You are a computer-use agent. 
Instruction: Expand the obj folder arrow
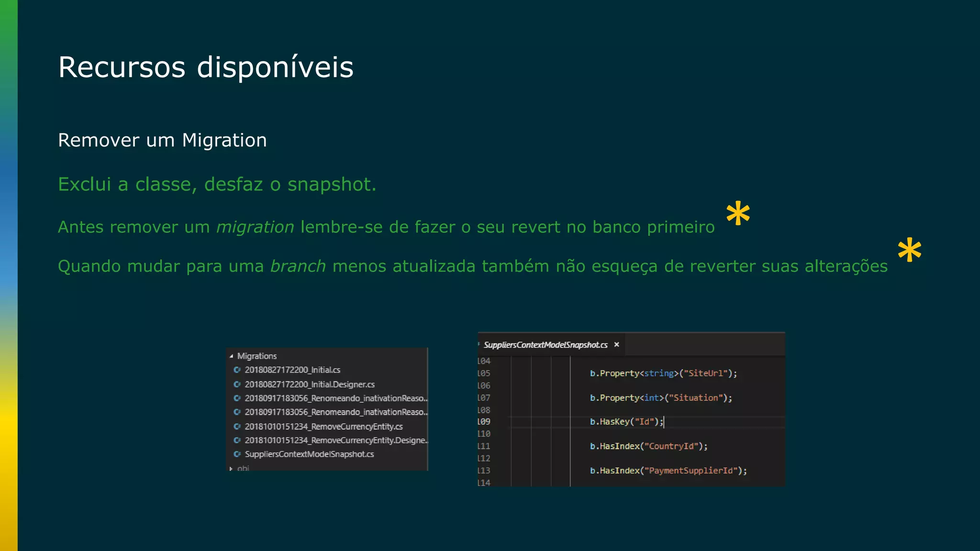click(x=231, y=469)
